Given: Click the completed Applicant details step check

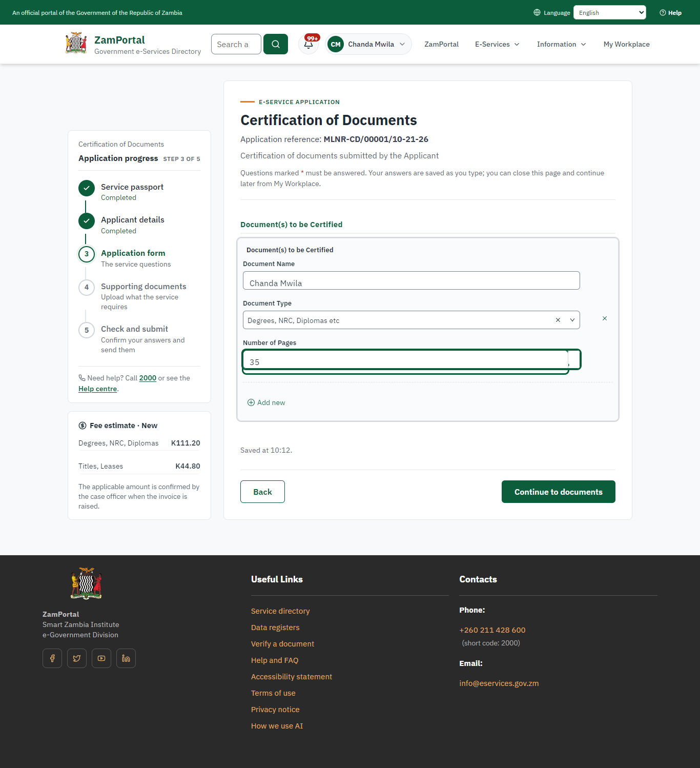Looking at the screenshot, I should point(87,221).
